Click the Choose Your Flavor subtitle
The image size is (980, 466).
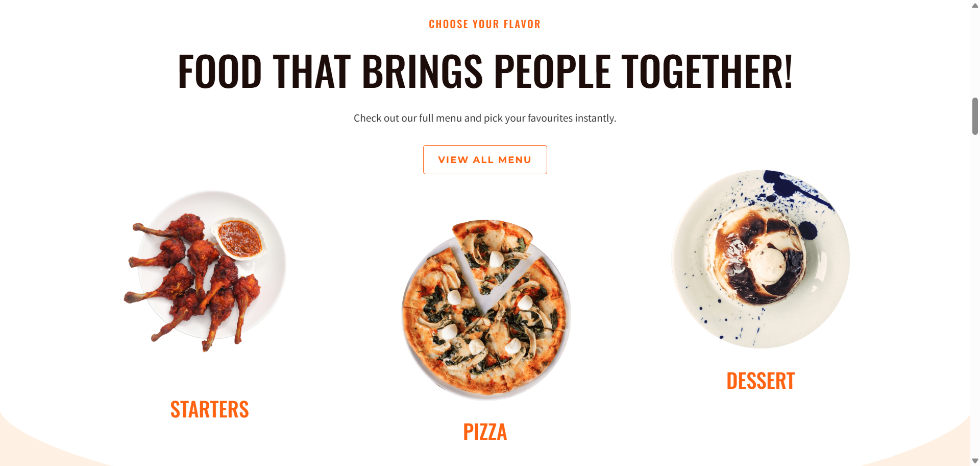485,24
